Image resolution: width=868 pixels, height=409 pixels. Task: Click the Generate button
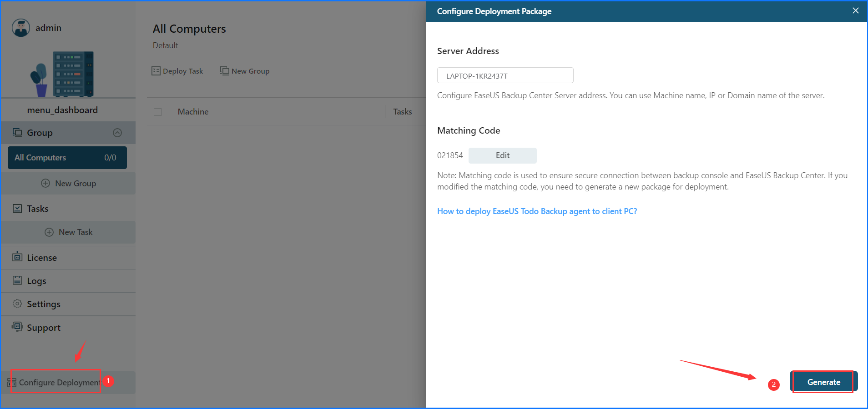(x=823, y=382)
